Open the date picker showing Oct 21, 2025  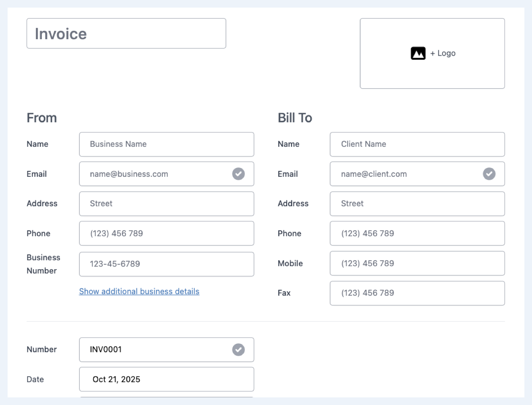[166, 379]
